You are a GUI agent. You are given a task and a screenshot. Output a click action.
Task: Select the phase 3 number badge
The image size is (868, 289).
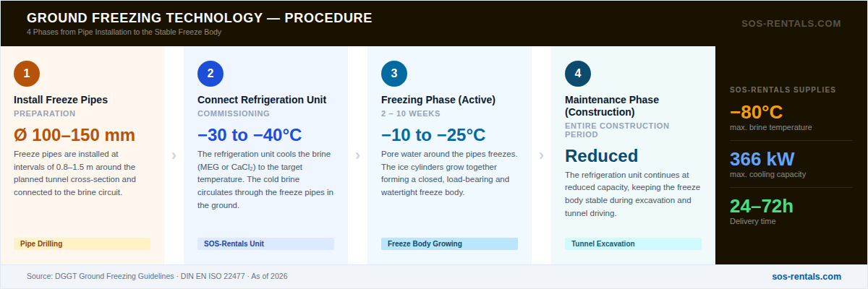[394, 73]
